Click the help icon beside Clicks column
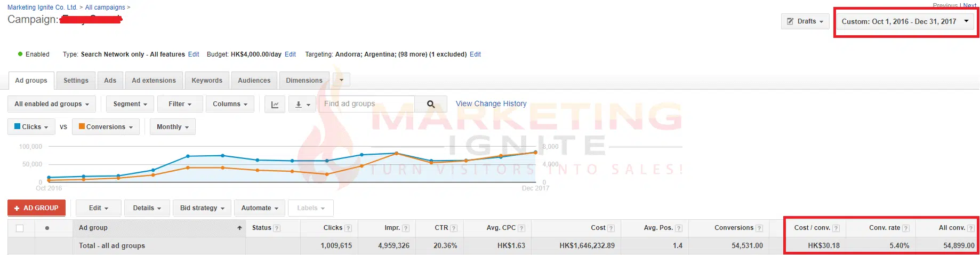 pyautogui.click(x=348, y=228)
